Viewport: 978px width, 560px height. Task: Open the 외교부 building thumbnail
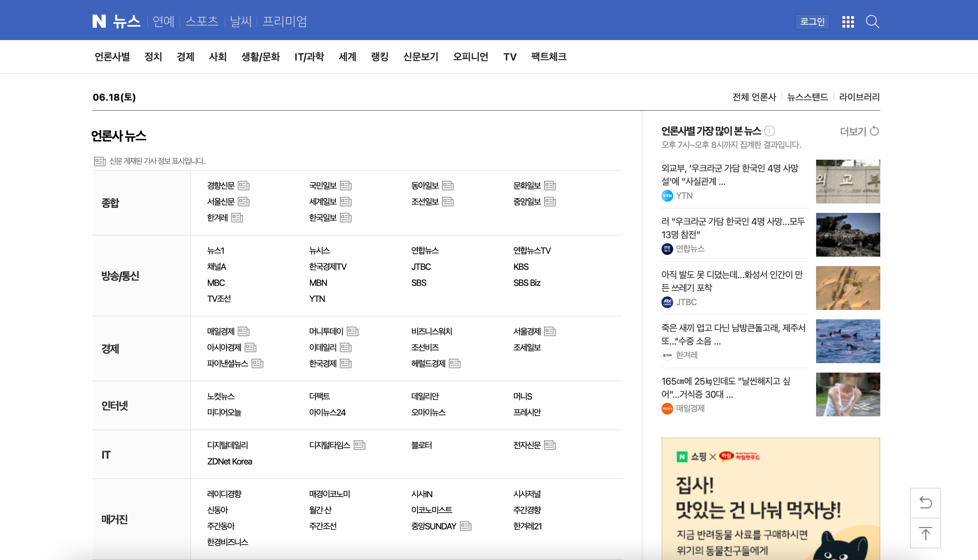[x=847, y=182]
